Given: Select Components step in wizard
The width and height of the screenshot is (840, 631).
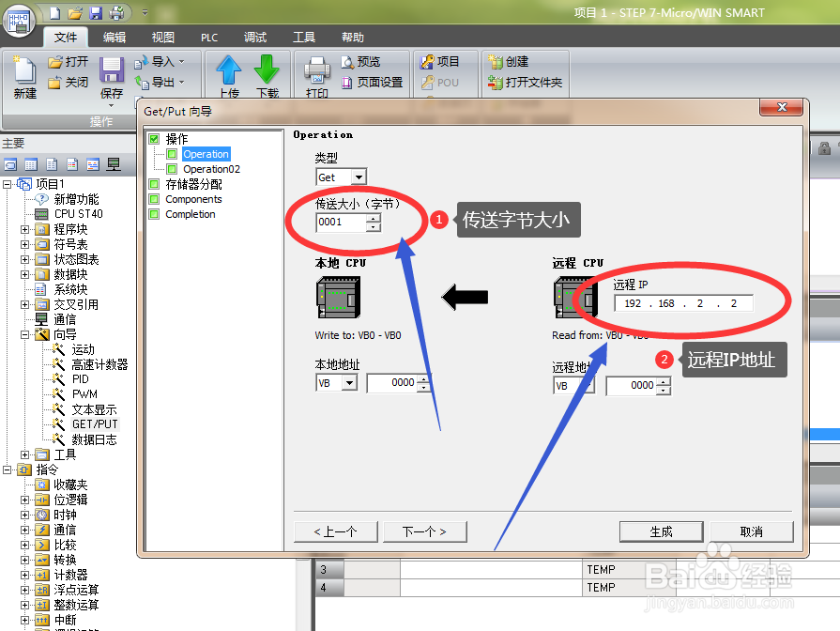Looking at the screenshot, I should [x=193, y=199].
